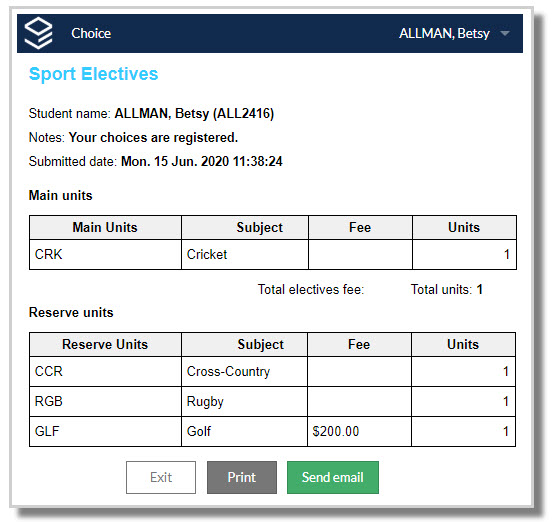Click the CRK main unit cell

pyautogui.click(x=105, y=255)
